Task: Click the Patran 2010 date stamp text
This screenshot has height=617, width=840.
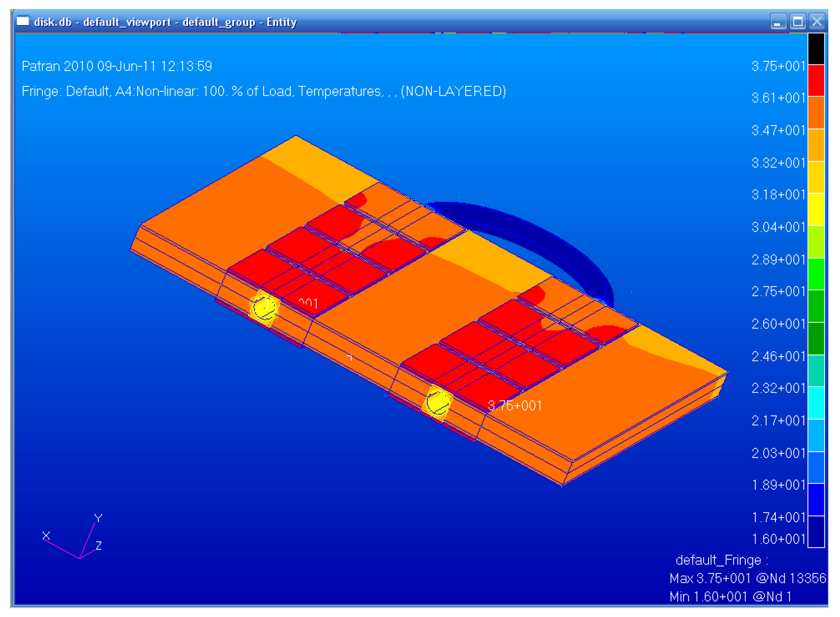Action: [117, 66]
